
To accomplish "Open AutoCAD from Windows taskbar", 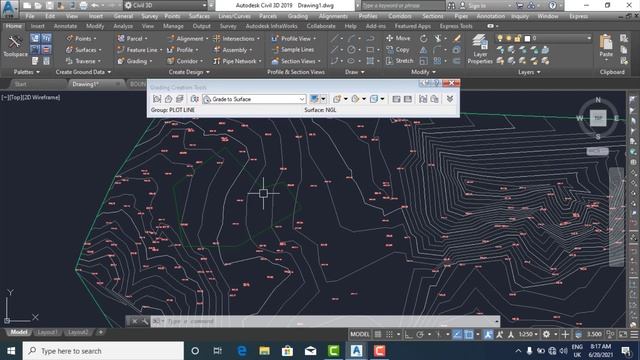I will pyautogui.click(x=356, y=351).
